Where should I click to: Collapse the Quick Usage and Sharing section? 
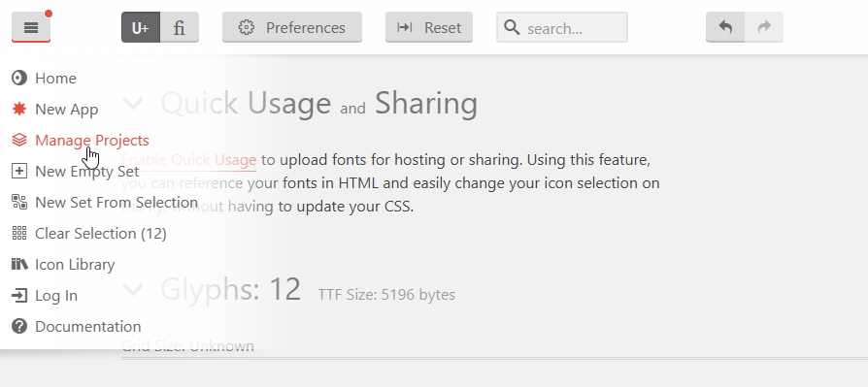133,103
